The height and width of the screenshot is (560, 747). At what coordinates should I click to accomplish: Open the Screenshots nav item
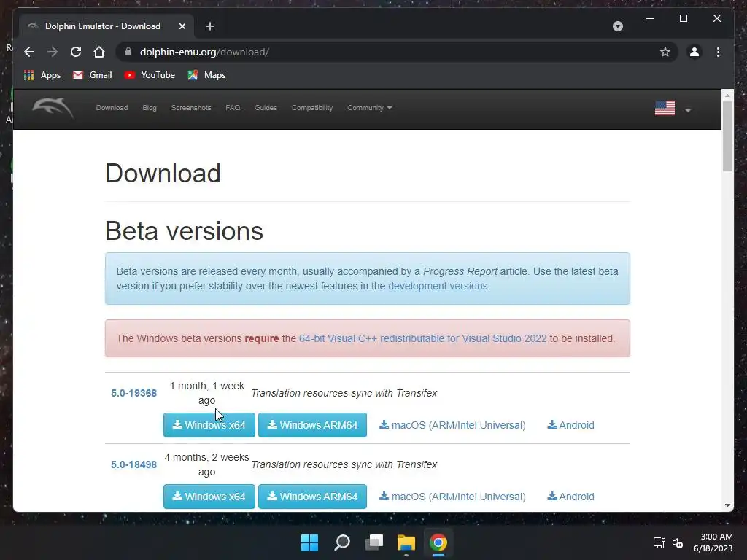191,108
